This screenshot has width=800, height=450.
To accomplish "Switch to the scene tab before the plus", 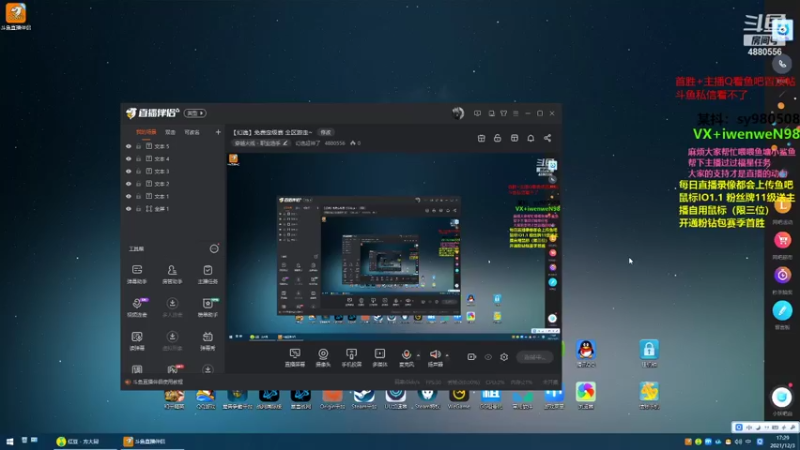I will click(x=192, y=133).
